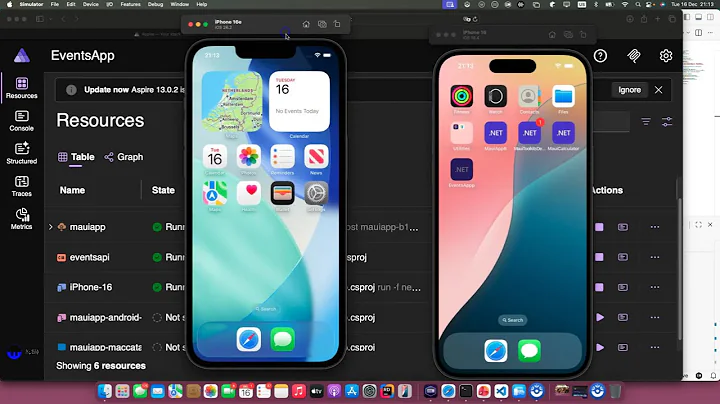The height and width of the screenshot is (404, 720).
Task: Open Fitness app on right iPhone
Action: click(461, 96)
